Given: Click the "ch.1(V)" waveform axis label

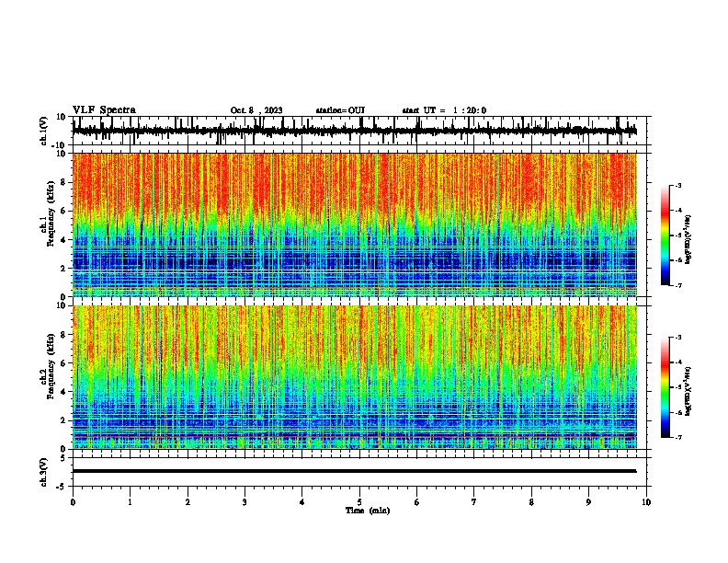Looking at the screenshot, I should (43, 131).
